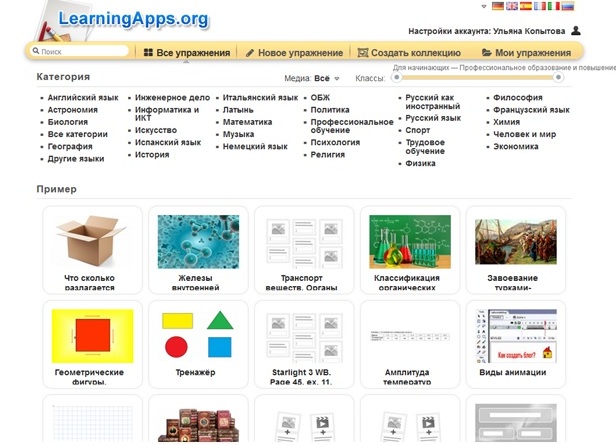Select the Физика category
Screen dimensions: 616x445
420,163
